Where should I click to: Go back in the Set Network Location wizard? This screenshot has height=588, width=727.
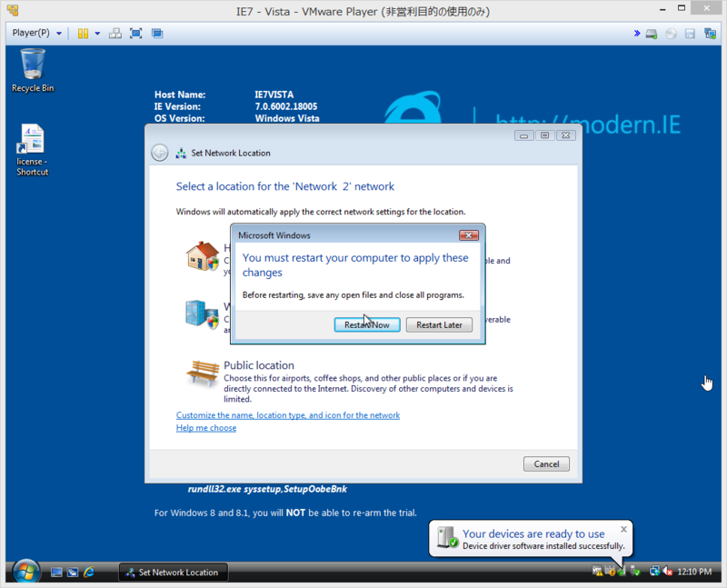tap(160, 153)
